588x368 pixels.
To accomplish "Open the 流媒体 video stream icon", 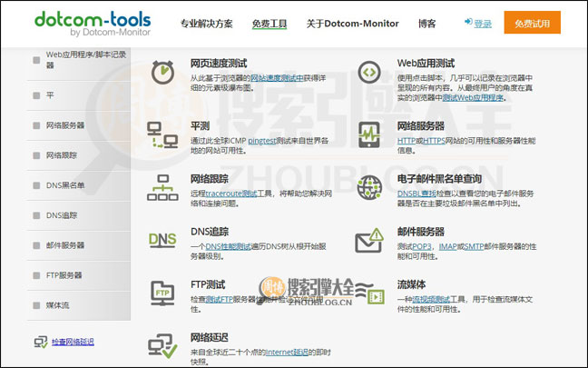I will [371, 294].
